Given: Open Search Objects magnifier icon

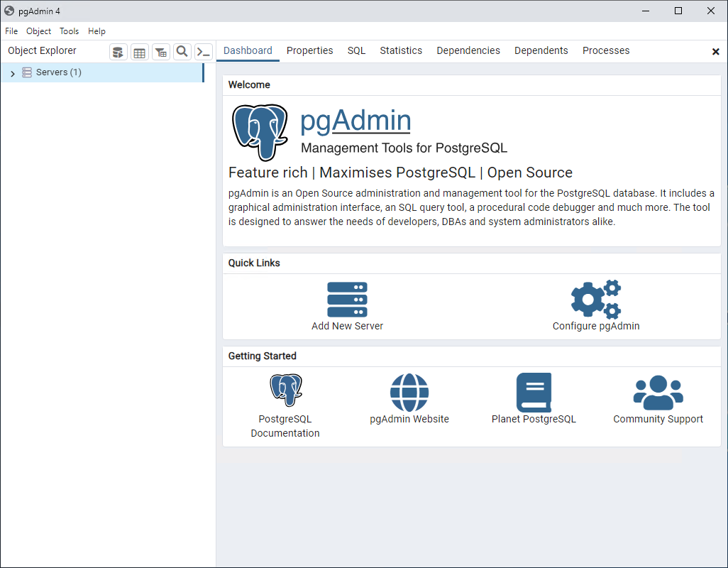Looking at the screenshot, I should [182, 52].
